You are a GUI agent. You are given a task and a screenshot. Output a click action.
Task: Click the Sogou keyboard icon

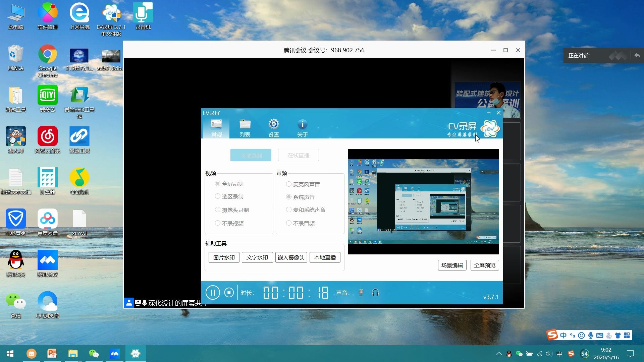coord(600,335)
